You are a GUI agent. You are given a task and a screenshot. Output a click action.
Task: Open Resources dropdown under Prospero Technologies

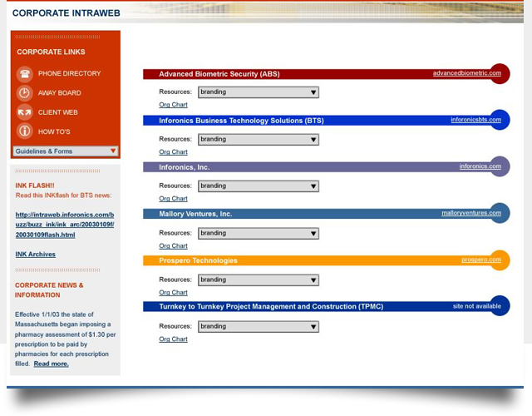tap(259, 280)
